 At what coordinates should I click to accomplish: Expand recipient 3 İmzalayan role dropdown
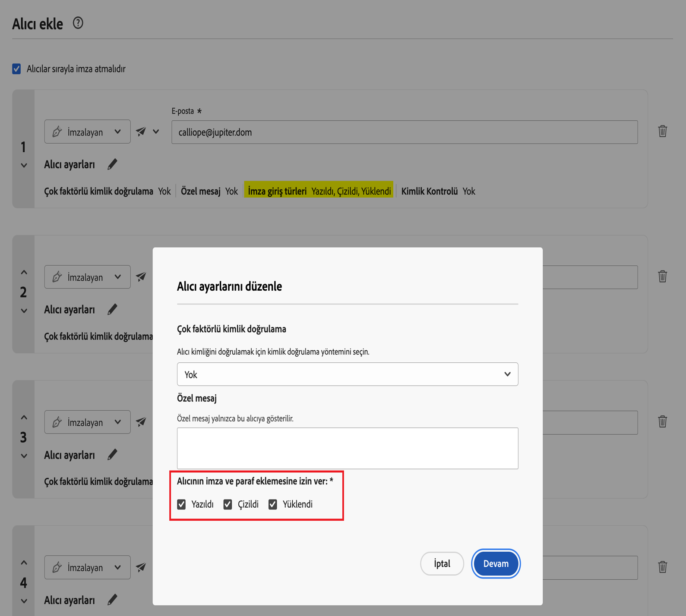pyautogui.click(x=87, y=422)
